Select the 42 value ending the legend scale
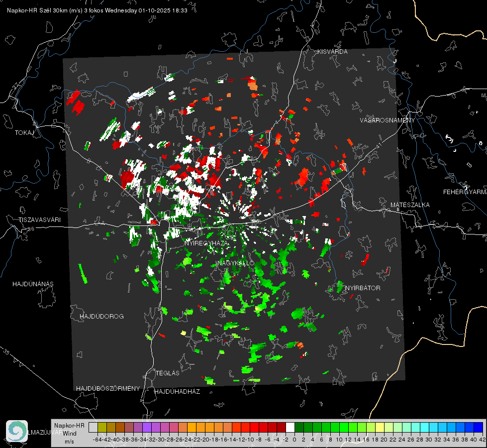The height and width of the screenshot is (448, 487). click(x=483, y=440)
